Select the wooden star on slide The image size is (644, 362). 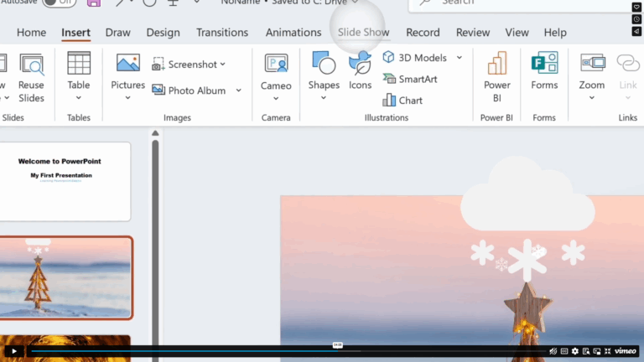[x=527, y=307]
